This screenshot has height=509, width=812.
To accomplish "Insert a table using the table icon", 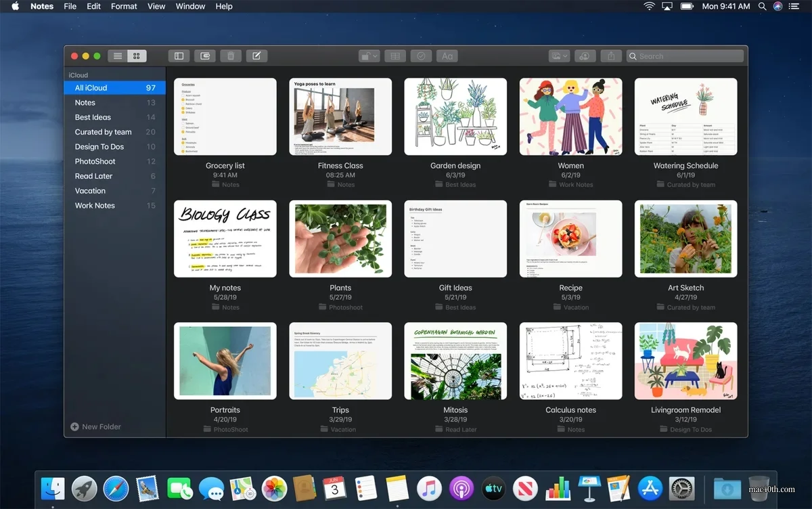I will [395, 56].
